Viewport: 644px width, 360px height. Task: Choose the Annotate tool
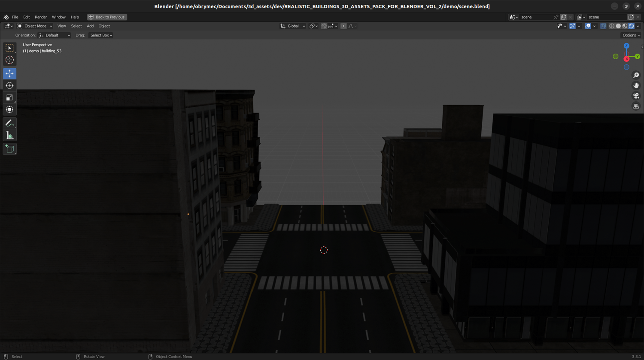9,124
